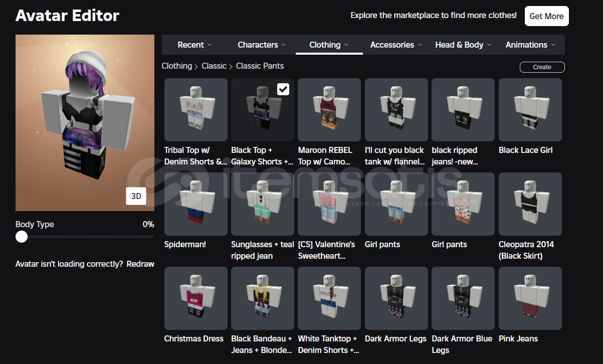
Task: Equip the Spiderman! pants thumbnail
Action: 196,204
